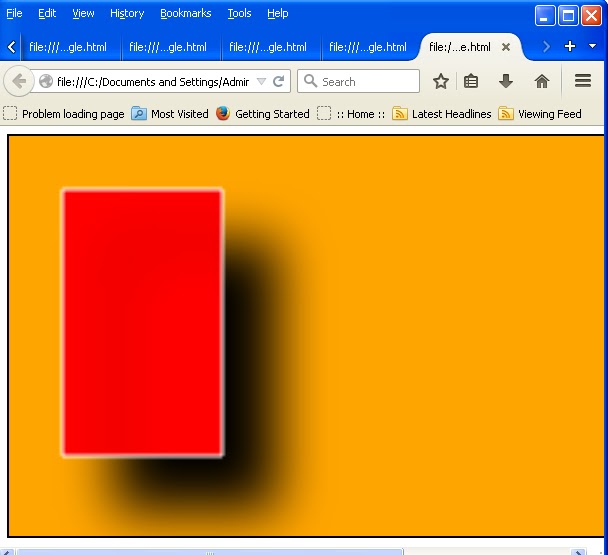The width and height of the screenshot is (608, 555).
Task: Open the File menu
Action: point(14,13)
